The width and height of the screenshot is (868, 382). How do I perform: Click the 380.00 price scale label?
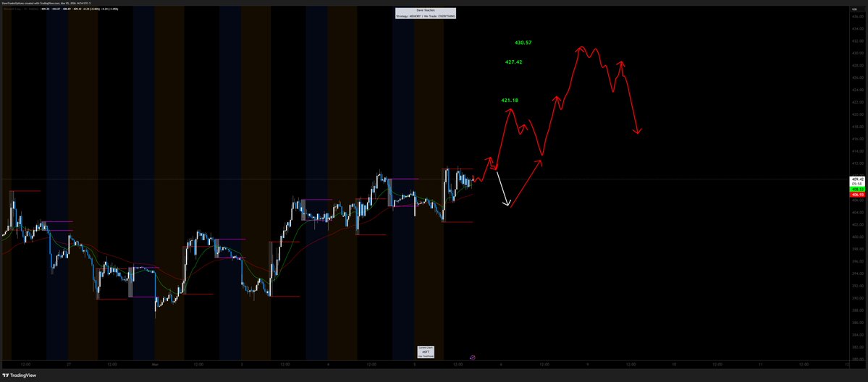coord(858,360)
